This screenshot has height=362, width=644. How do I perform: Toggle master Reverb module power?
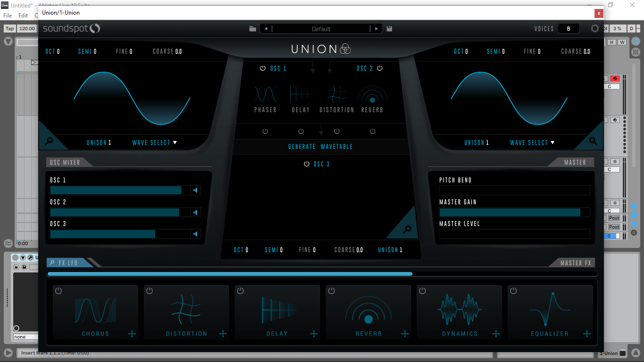pos(331,291)
